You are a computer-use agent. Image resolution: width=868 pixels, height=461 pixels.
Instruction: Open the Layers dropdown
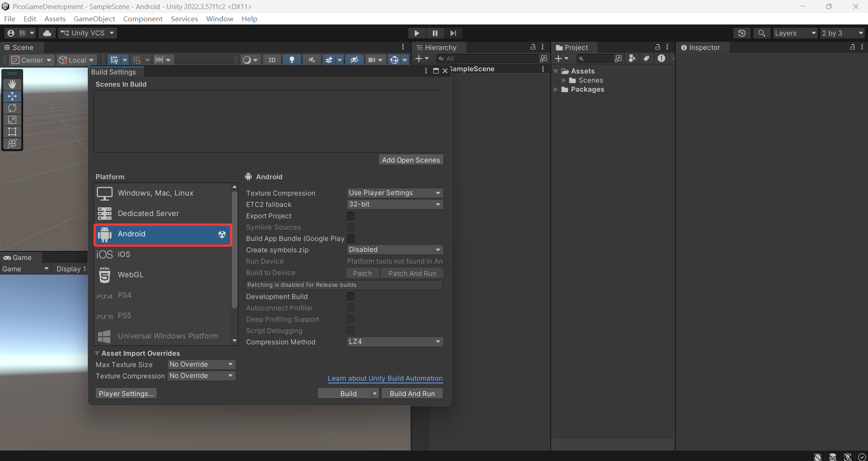point(795,33)
